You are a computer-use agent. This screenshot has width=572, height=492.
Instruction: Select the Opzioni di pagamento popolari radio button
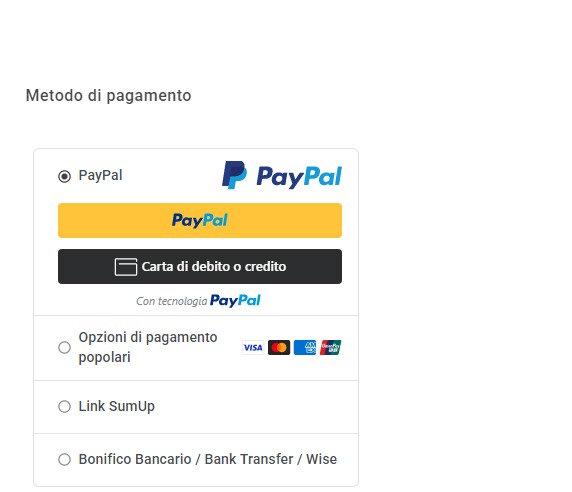coord(64,347)
